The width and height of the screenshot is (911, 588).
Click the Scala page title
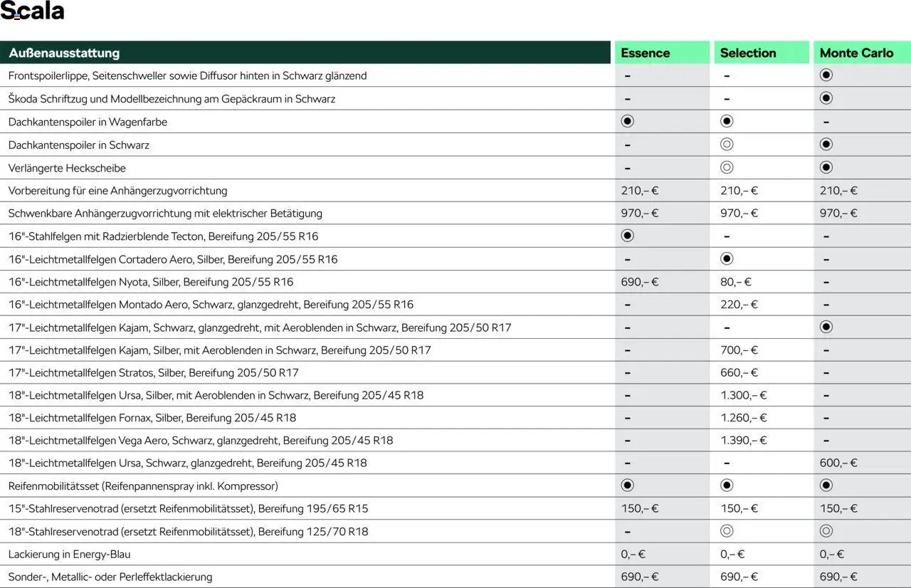[x=33, y=12]
